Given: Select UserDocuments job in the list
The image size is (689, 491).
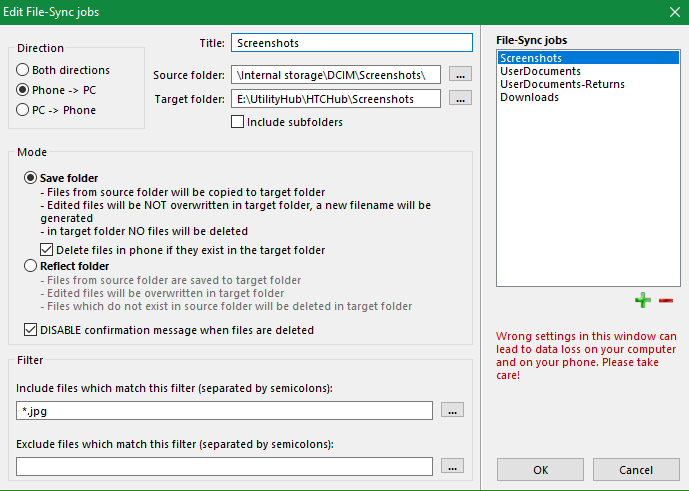Looking at the screenshot, I should [x=588, y=71].
